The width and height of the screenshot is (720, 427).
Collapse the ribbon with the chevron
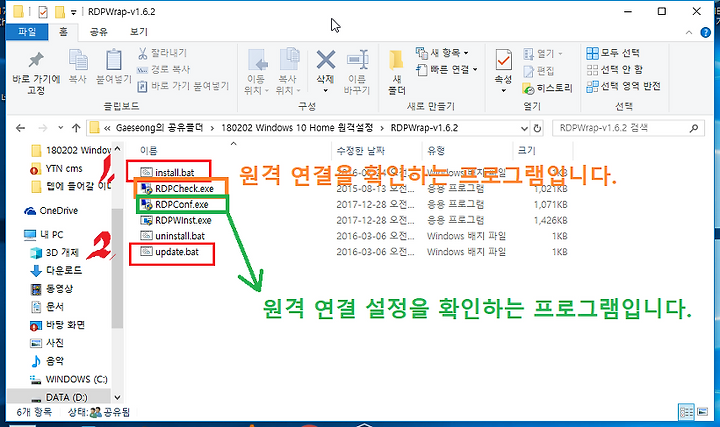[x=689, y=32]
